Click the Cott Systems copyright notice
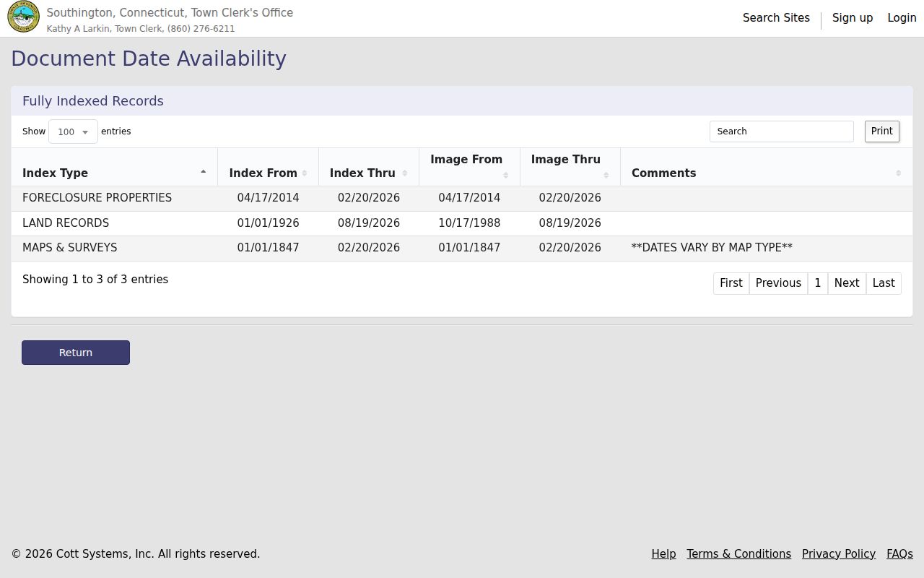Image resolution: width=924 pixels, height=578 pixels. [x=136, y=554]
